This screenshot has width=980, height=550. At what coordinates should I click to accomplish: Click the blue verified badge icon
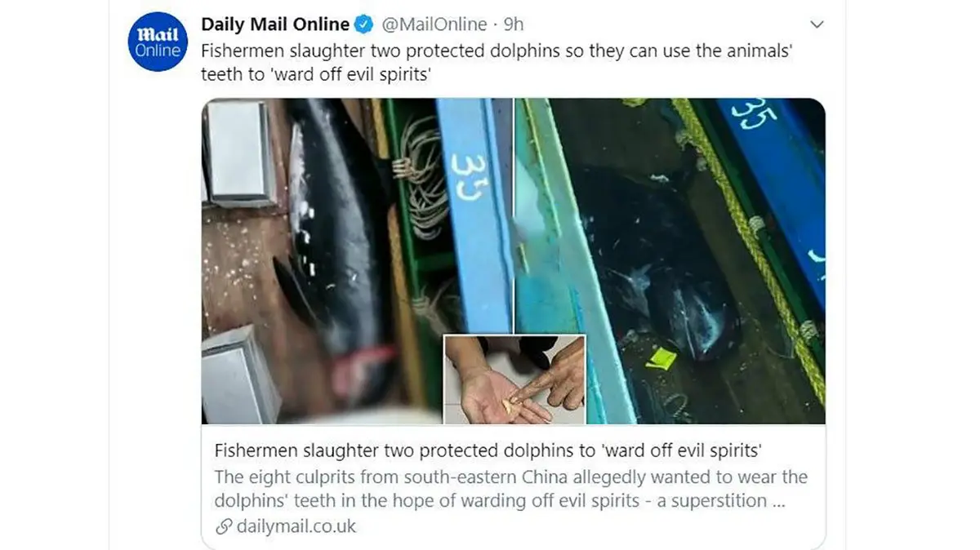(x=366, y=25)
